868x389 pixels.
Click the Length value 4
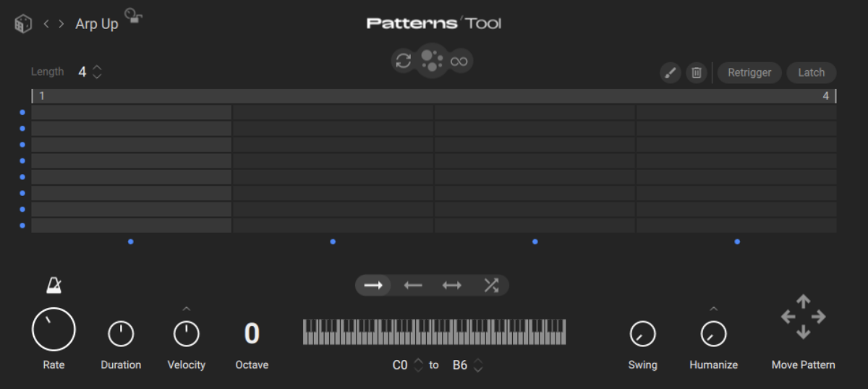click(x=82, y=72)
